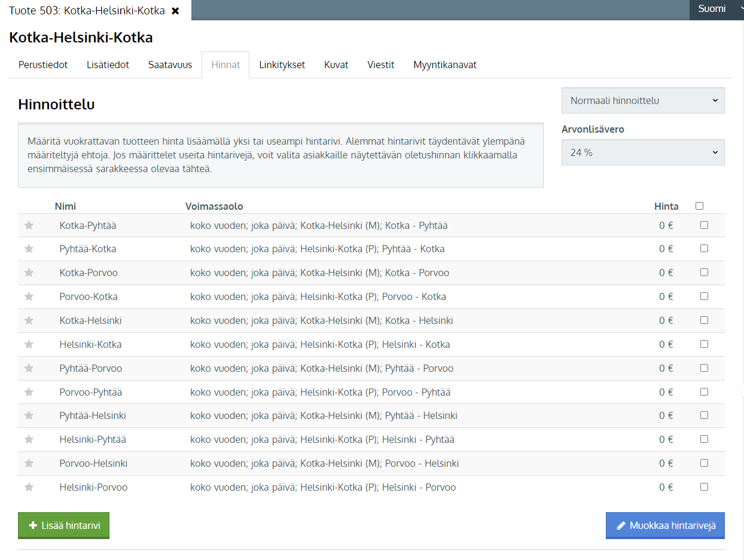
Task: Switch to the Saatavuus tab
Action: [x=170, y=65]
